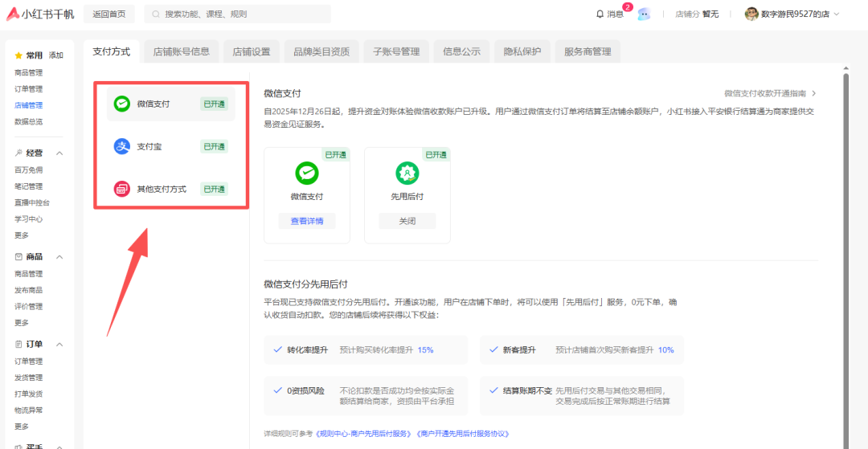Go to the 服务商管理 tab

(588, 52)
